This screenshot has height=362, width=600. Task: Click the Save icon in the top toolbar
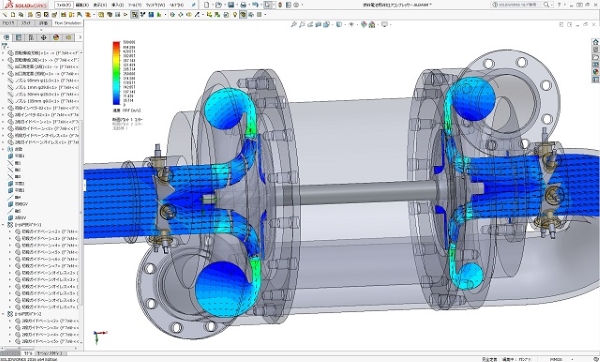[231, 5]
